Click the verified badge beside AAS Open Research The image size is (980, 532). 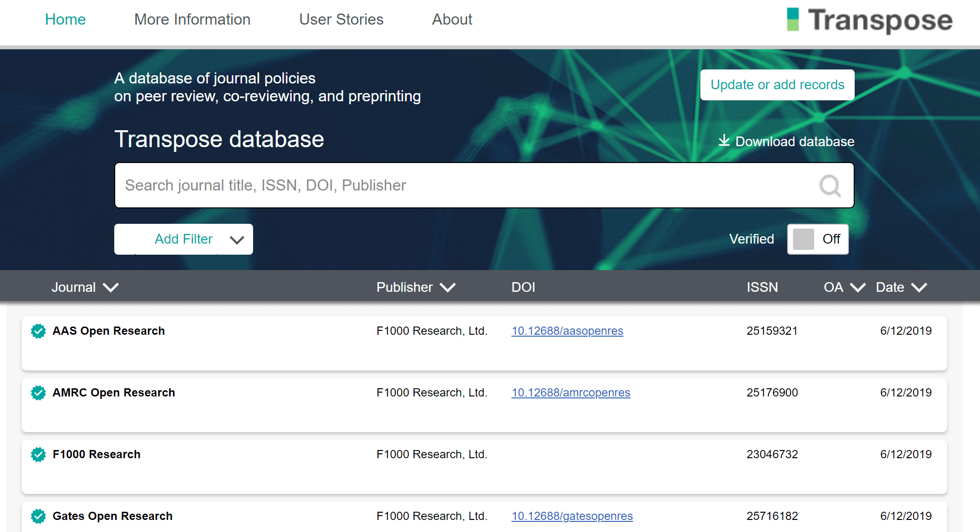point(37,331)
